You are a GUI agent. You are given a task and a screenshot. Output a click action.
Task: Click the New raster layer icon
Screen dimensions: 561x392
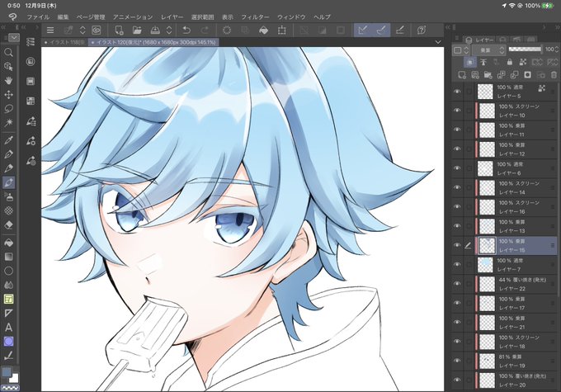click(x=462, y=75)
